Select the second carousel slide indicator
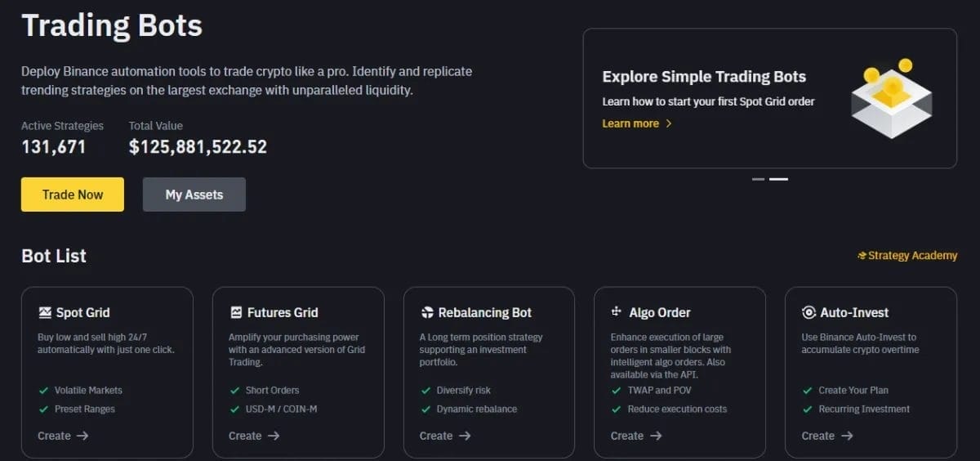The width and height of the screenshot is (980, 461). coord(778,179)
